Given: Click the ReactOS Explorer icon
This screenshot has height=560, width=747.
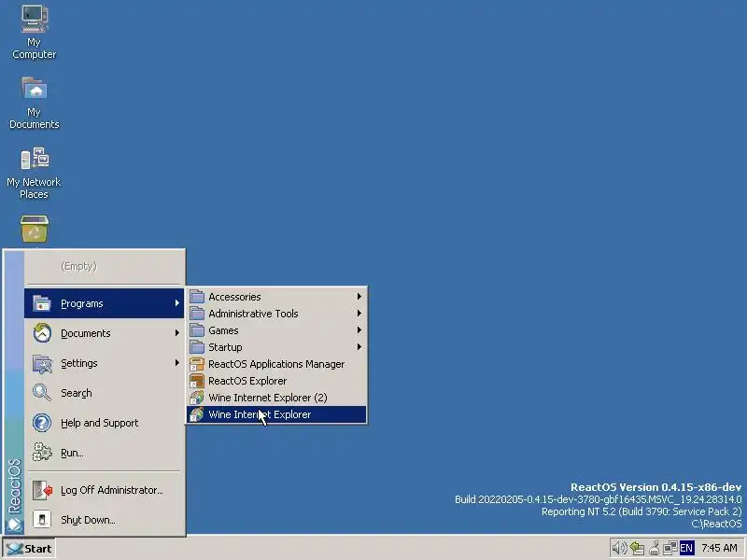Looking at the screenshot, I should click(x=197, y=381).
